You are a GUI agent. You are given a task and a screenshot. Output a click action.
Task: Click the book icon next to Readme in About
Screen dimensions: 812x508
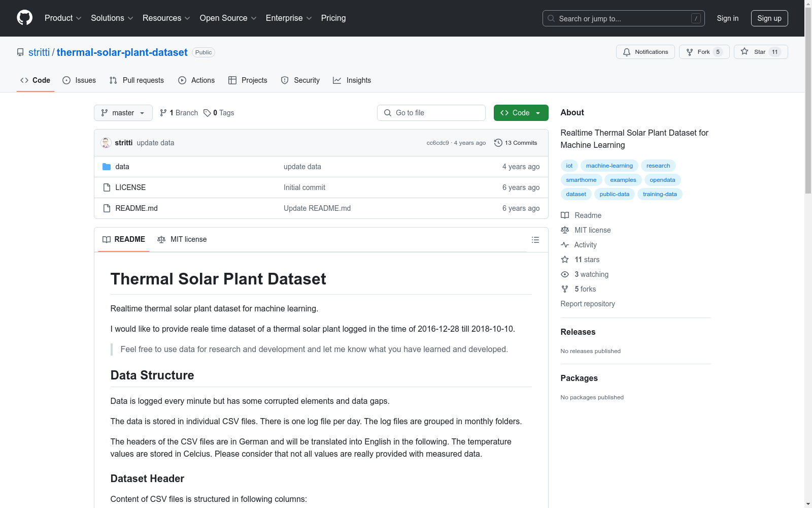pos(565,215)
